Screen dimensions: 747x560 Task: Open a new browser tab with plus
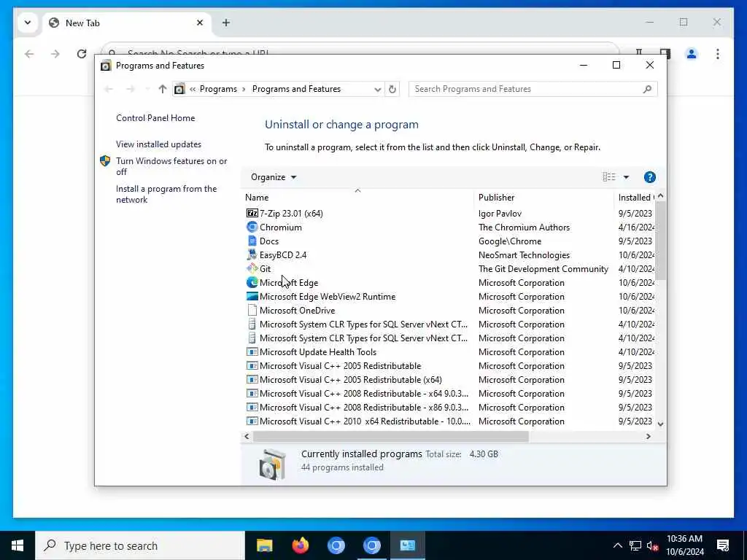coord(226,23)
